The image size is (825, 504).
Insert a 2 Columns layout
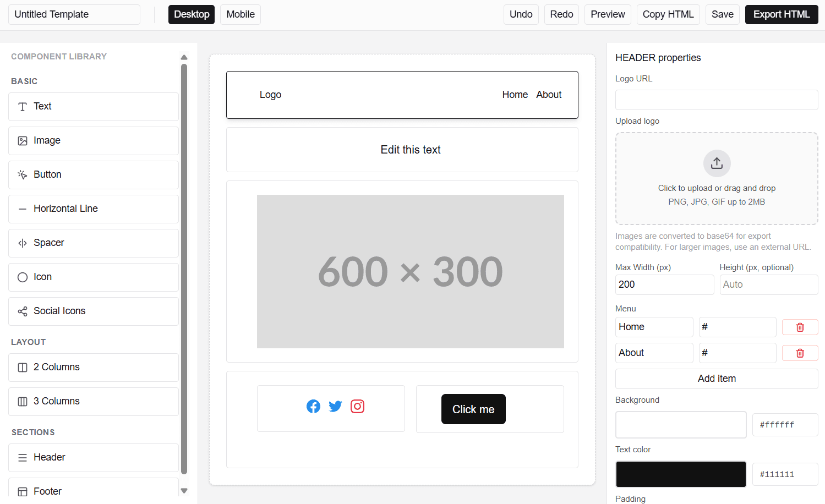pyautogui.click(x=94, y=368)
